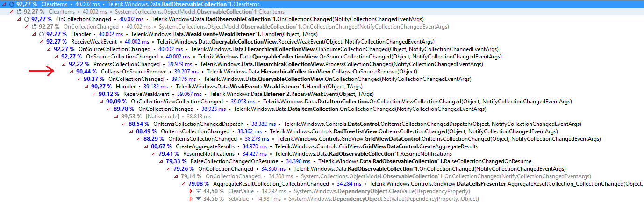This screenshot has width=644, height=204.
Task: Collapse the 92,22 % ProcessCollectionChanged node
Action: pyautogui.click(x=64, y=64)
